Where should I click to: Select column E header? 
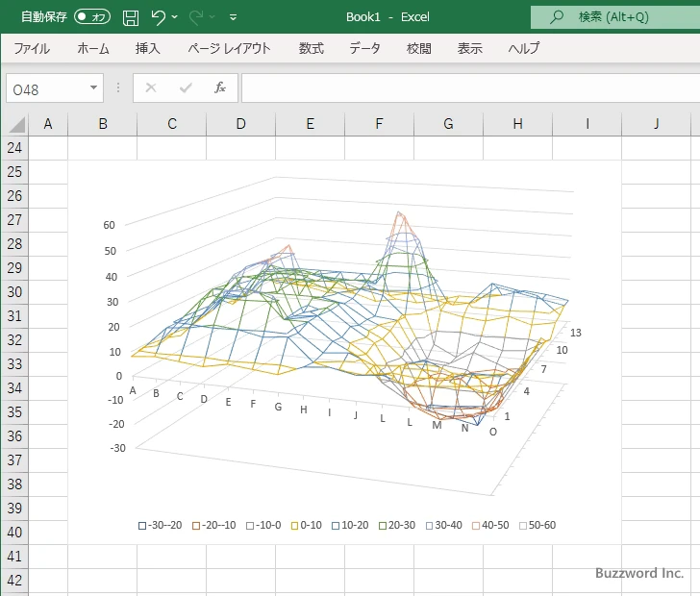(311, 124)
